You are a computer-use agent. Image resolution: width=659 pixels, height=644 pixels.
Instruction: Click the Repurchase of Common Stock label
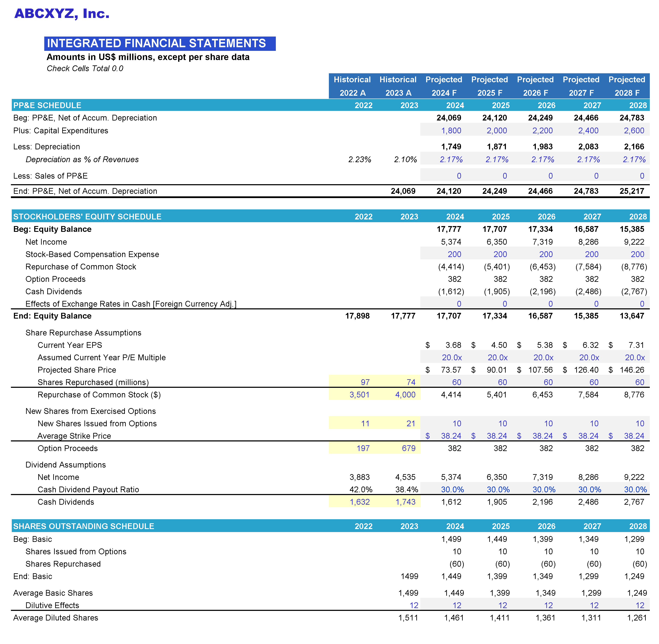(81, 266)
